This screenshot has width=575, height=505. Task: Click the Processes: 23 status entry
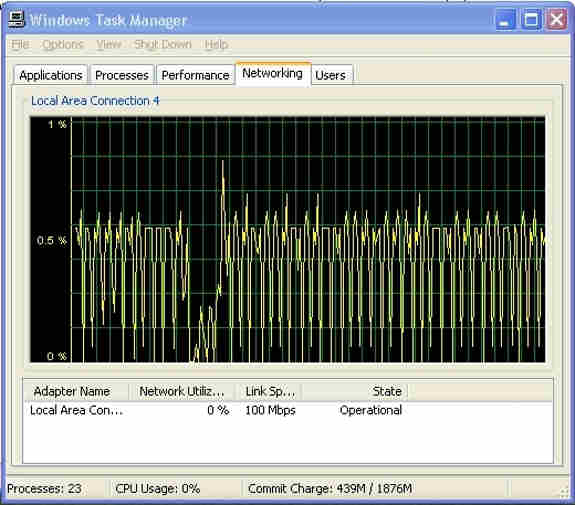pyautogui.click(x=44, y=488)
